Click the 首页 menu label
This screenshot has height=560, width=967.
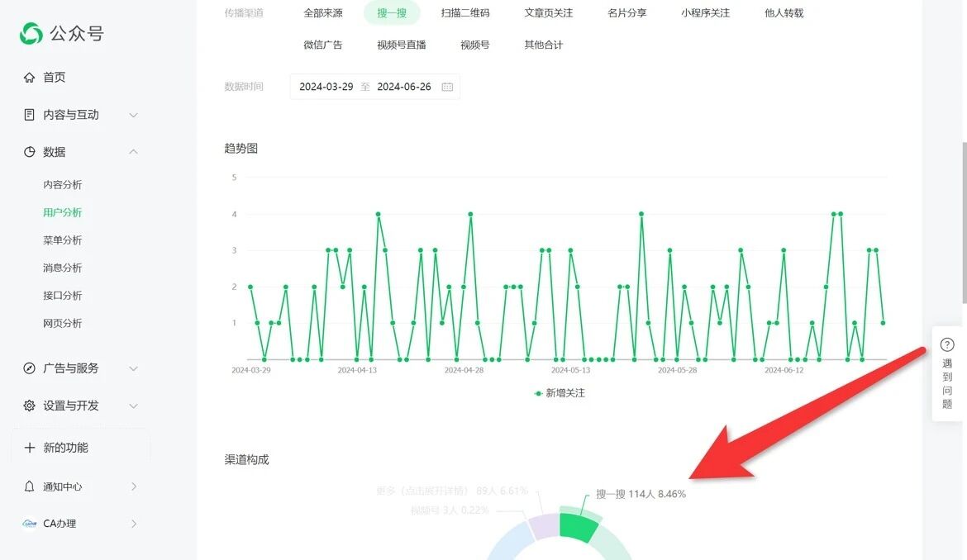click(55, 77)
